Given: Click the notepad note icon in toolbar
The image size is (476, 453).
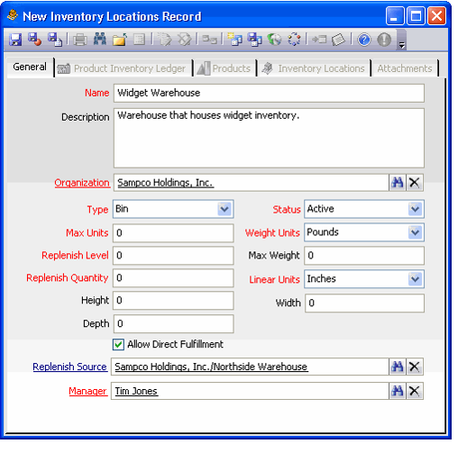Looking at the screenshot, I should point(338,40).
